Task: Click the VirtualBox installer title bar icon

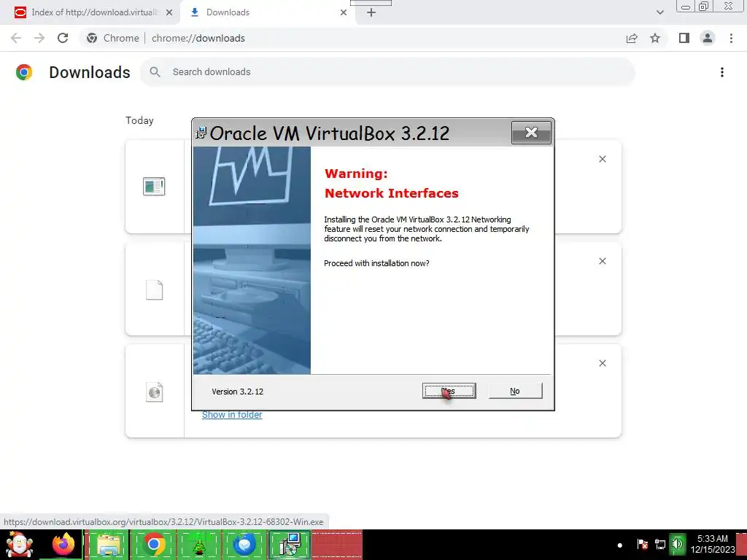Action: pyautogui.click(x=201, y=133)
